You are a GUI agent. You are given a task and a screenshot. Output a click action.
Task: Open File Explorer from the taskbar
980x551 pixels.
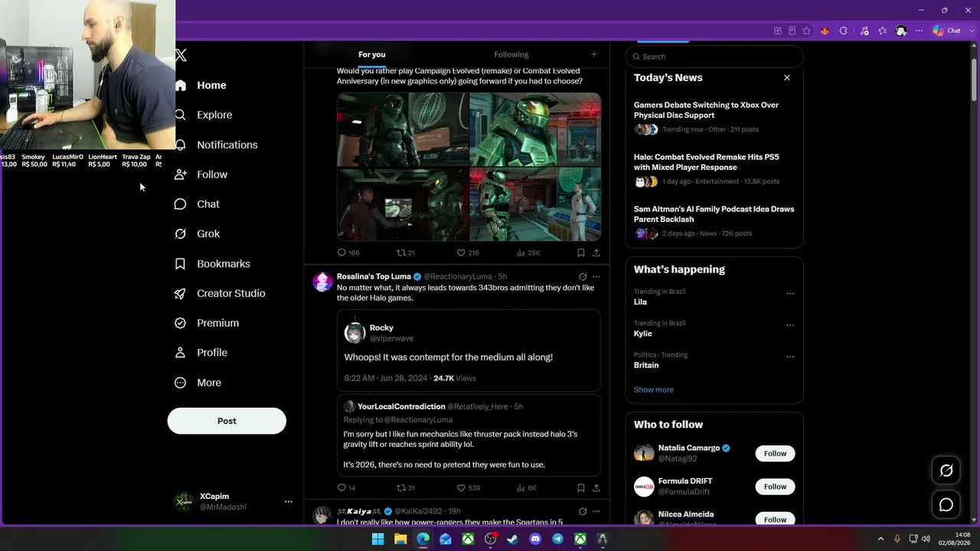coord(400,539)
